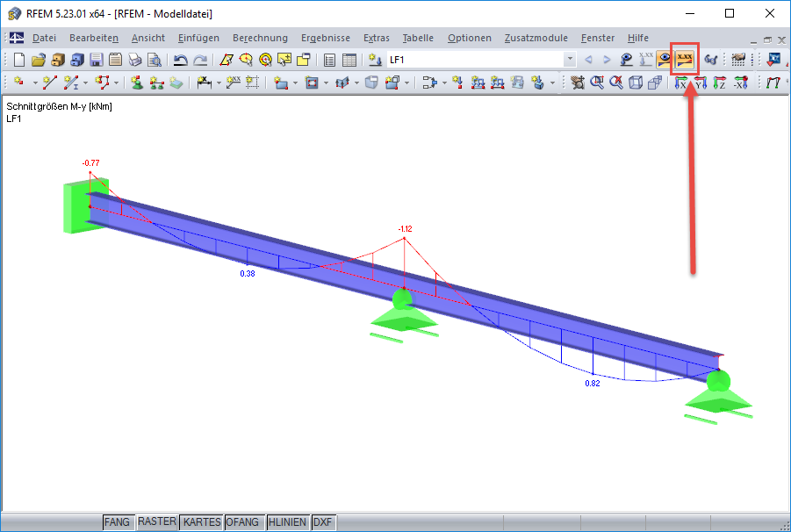Viewport: 791px width, 532px height.
Task: Click the glasses view icon
Action: click(x=711, y=60)
